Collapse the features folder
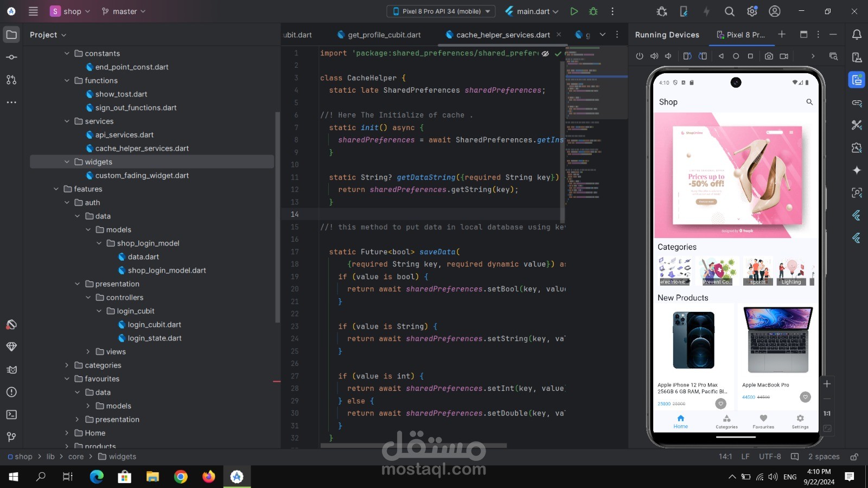 click(x=56, y=189)
